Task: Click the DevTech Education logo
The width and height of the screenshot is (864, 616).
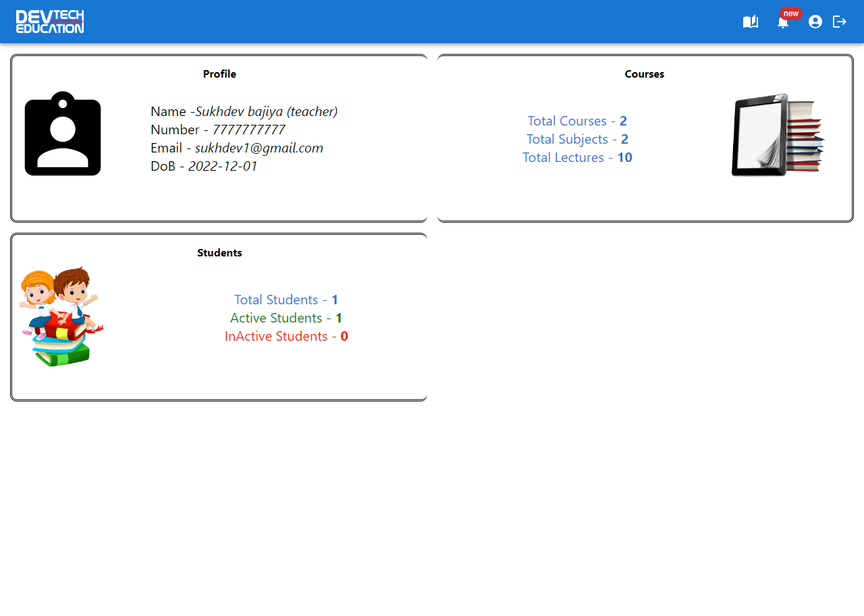Action: click(50, 22)
